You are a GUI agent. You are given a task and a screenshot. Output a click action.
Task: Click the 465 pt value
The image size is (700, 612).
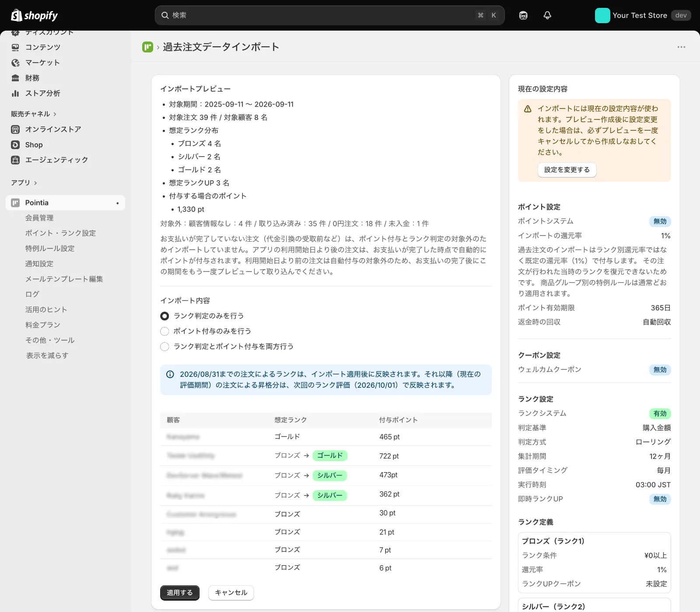389,437
